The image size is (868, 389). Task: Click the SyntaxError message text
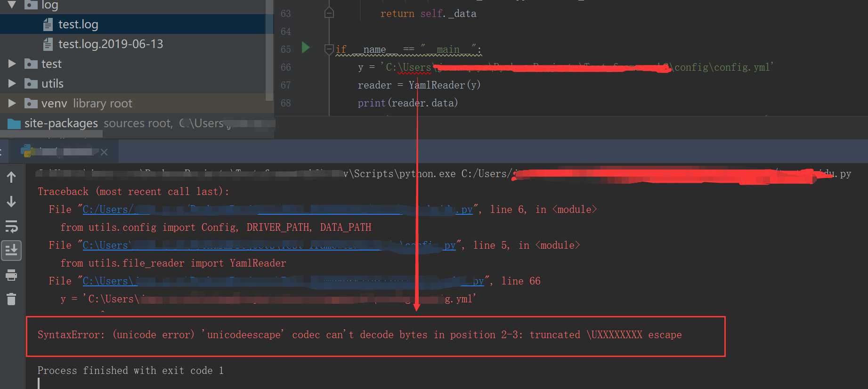pos(360,335)
